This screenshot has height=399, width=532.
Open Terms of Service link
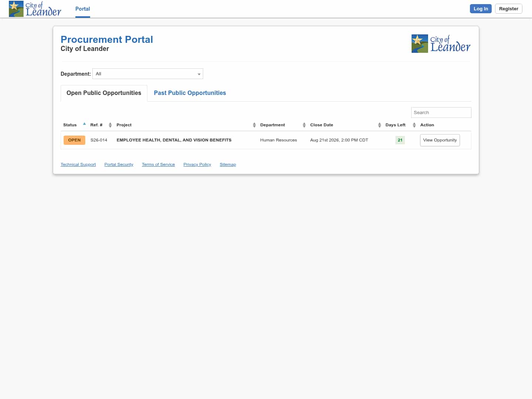coord(158,164)
